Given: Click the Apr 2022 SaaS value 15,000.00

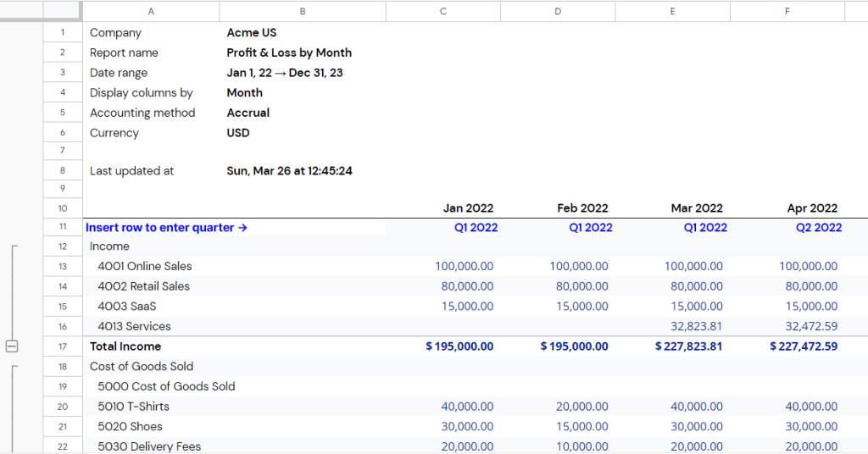Looking at the screenshot, I should [787, 307].
